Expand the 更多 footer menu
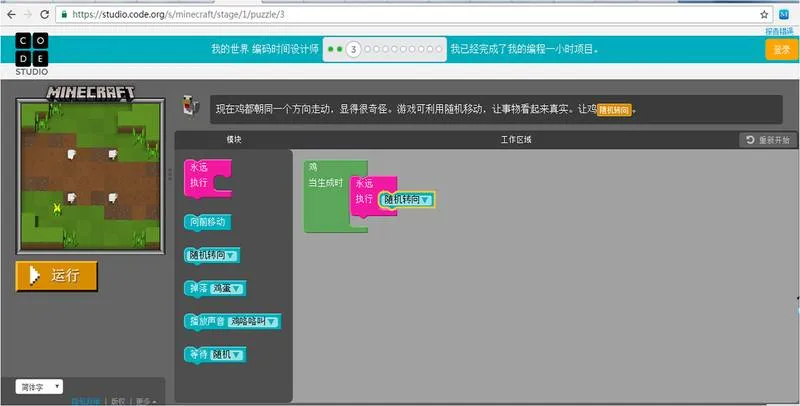This screenshot has height=406, width=800. [x=146, y=401]
